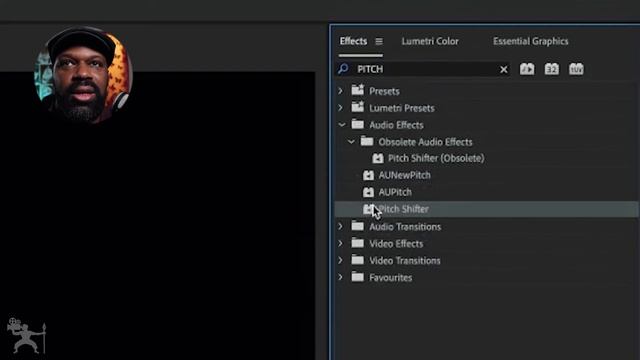Select the Video Effects label
This screenshot has width=640, height=360.
(x=396, y=244)
